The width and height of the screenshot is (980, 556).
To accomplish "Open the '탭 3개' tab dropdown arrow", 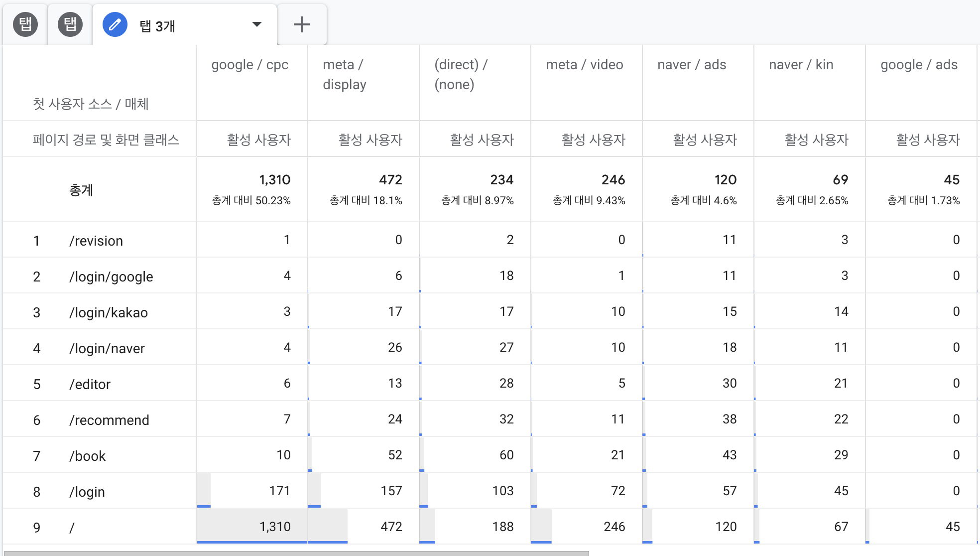I will (x=257, y=24).
